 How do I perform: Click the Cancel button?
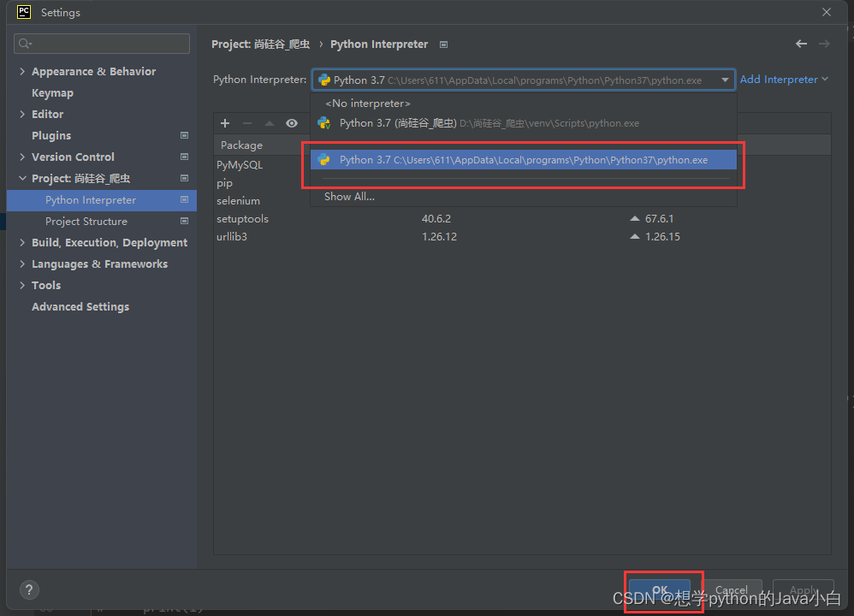coord(732,589)
